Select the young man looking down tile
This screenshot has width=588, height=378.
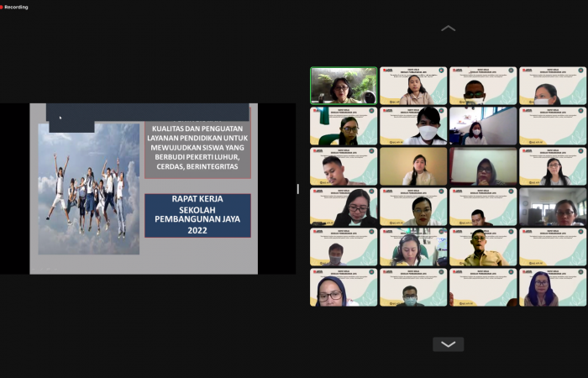[344, 166]
